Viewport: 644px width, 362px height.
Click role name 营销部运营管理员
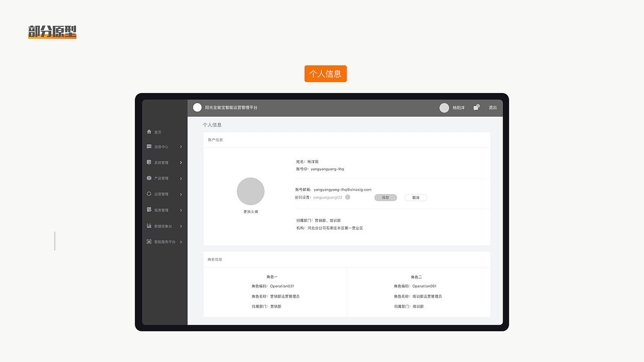[285, 296]
